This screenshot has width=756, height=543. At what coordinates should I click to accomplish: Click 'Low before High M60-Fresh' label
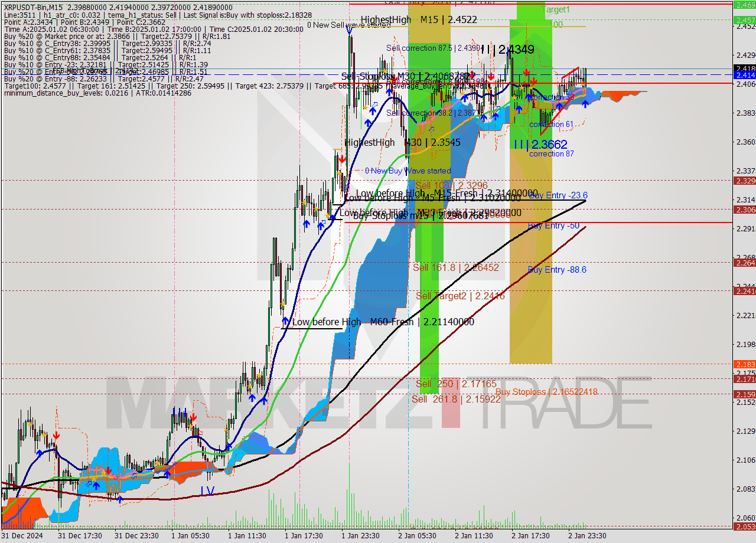click(x=383, y=322)
